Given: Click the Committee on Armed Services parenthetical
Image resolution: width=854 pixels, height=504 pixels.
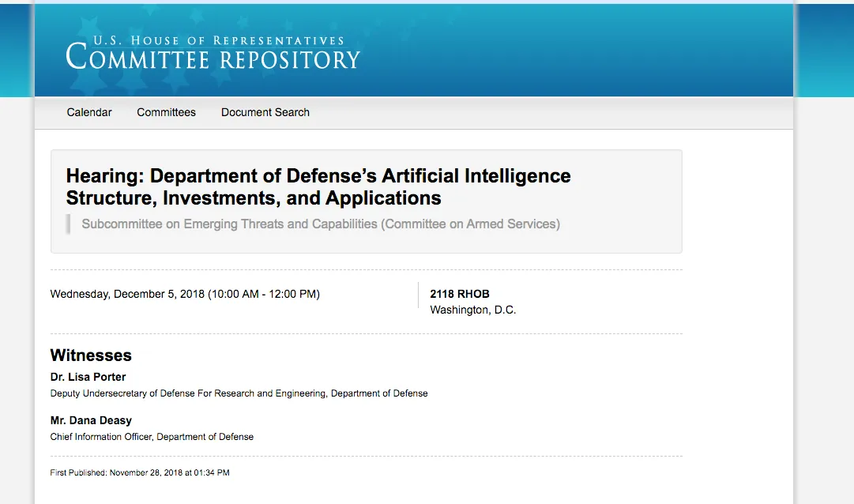Looking at the screenshot, I should (470, 224).
